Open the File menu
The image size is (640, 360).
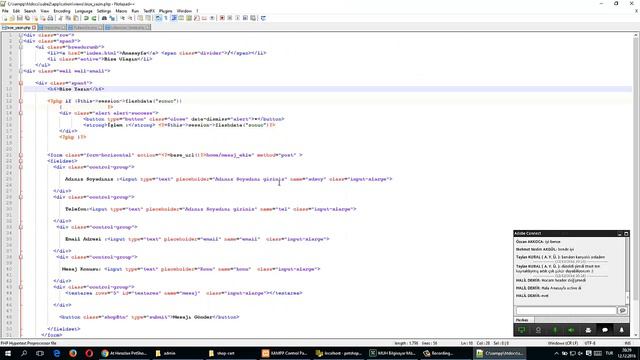(5, 11)
